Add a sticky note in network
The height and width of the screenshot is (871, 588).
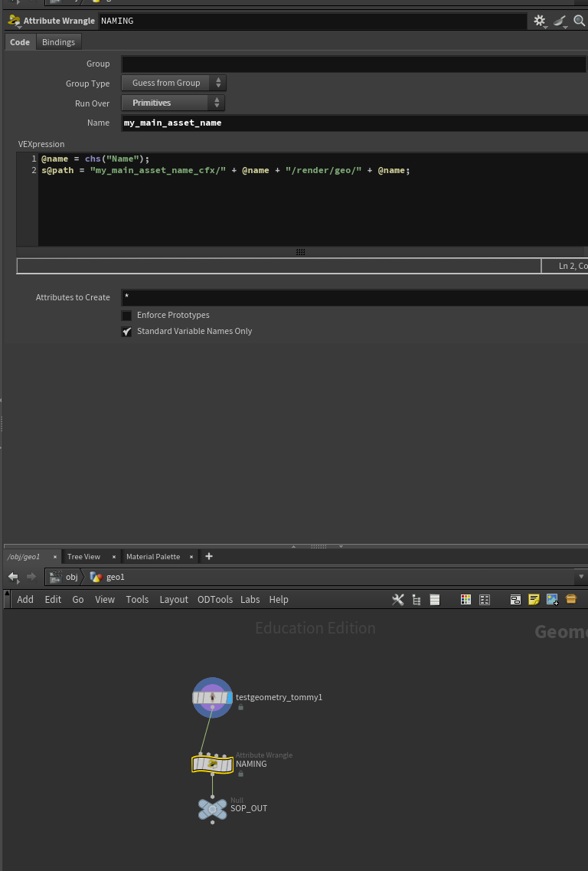pyautogui.click(x=534, y=599)
